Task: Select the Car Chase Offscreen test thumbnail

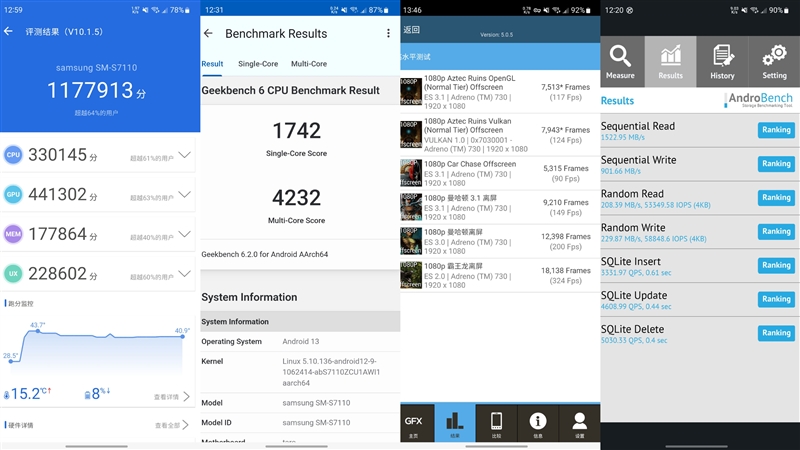Action: (x=411, y=173)
